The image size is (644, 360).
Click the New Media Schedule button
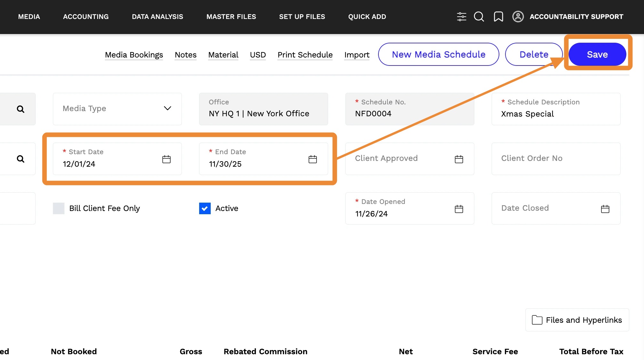(438, 55)
